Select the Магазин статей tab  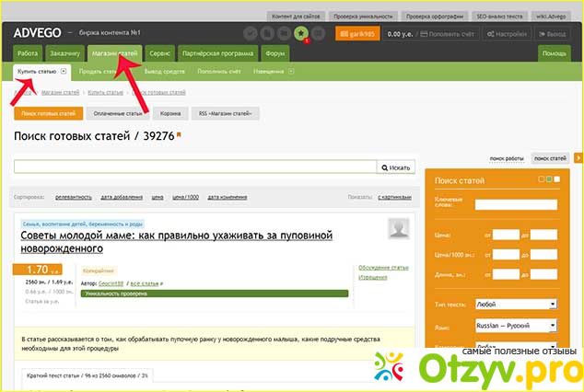click(115, 53)
